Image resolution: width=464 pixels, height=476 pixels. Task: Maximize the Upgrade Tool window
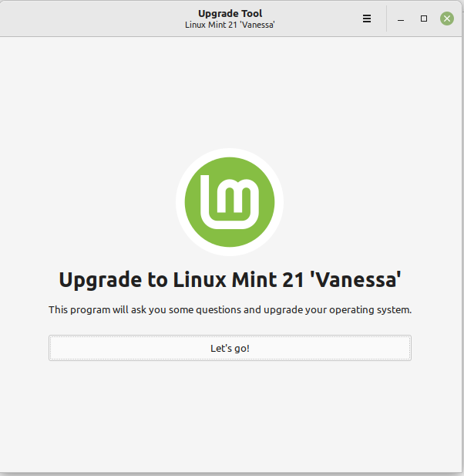click(424, 19)
